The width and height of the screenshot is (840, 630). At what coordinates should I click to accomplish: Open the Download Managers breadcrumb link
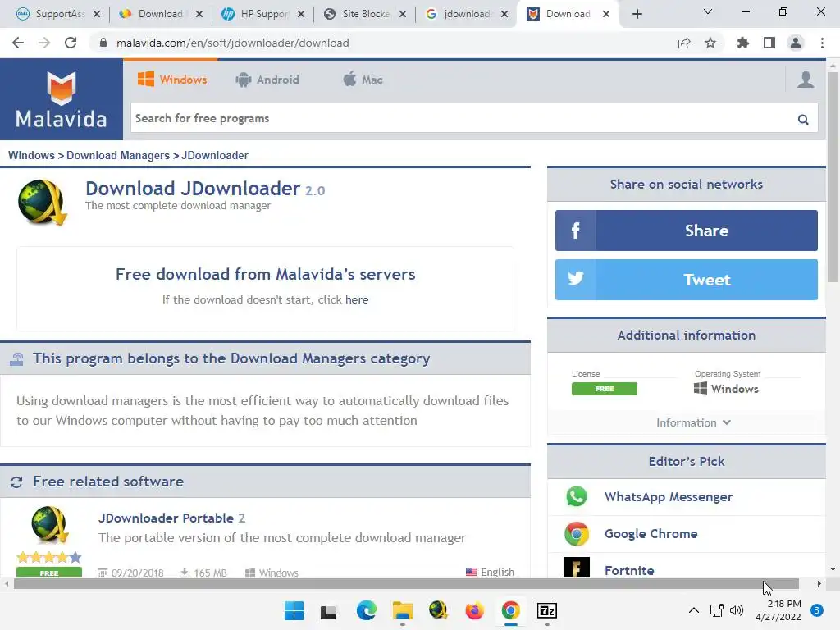tap(118, 155)
